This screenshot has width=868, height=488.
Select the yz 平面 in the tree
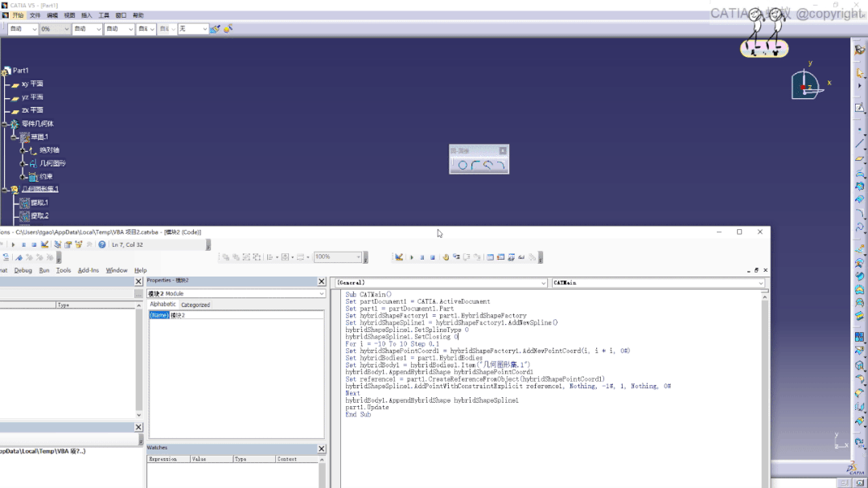click(x=32, y=96)
